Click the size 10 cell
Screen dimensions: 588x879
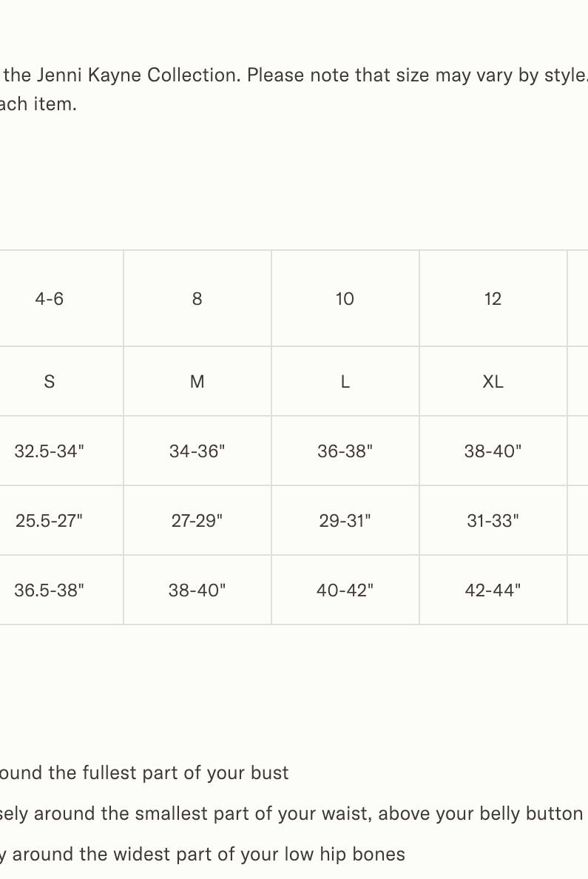pyautogui.click(x=345, y=299)
